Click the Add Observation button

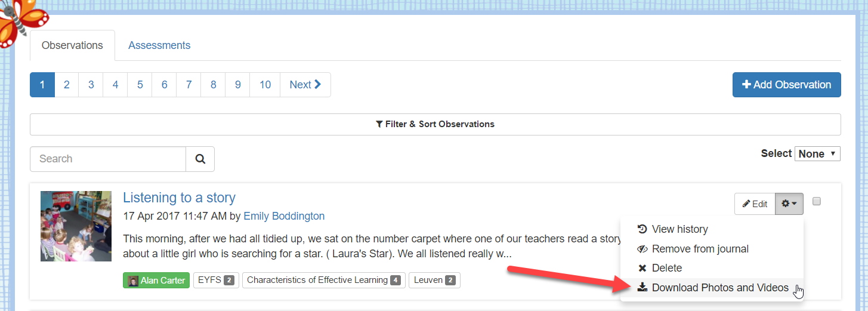click(x=787, y=85)
